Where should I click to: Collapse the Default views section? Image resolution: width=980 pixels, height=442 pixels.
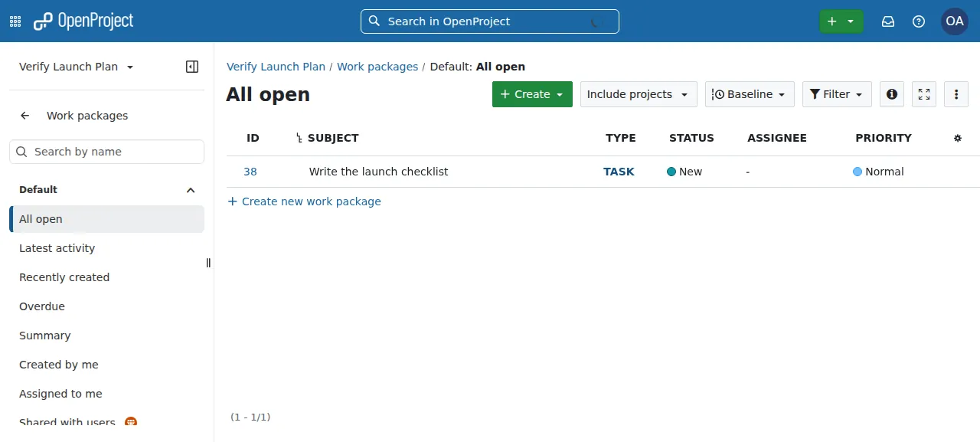tap(191, 190)
